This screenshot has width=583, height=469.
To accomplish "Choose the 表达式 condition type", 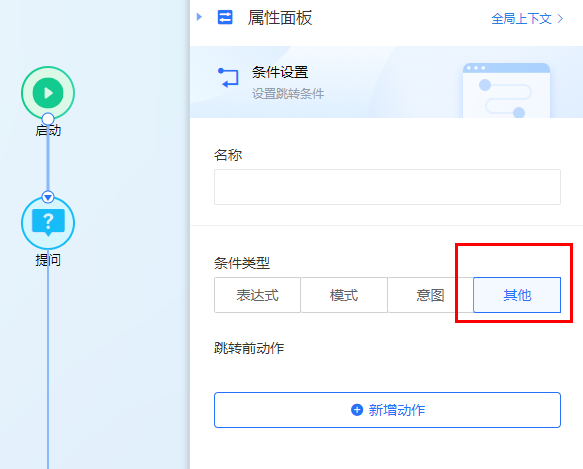I will (257, 295).
